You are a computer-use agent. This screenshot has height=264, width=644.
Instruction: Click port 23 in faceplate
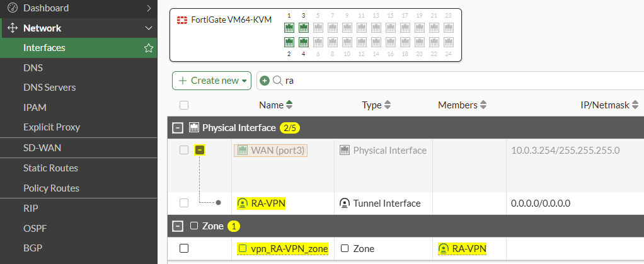point(449,28)
